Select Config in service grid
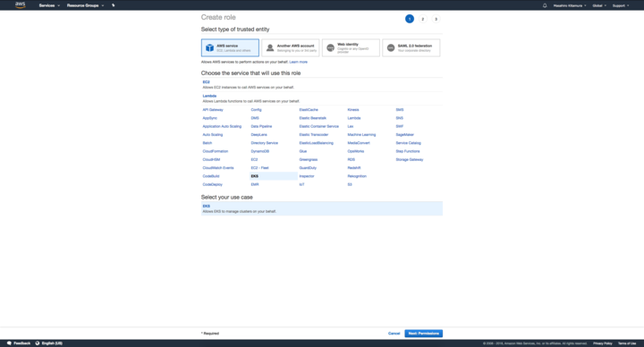This screenshot has height=347, width=644. pyautogui.click(x=256, y=110)
